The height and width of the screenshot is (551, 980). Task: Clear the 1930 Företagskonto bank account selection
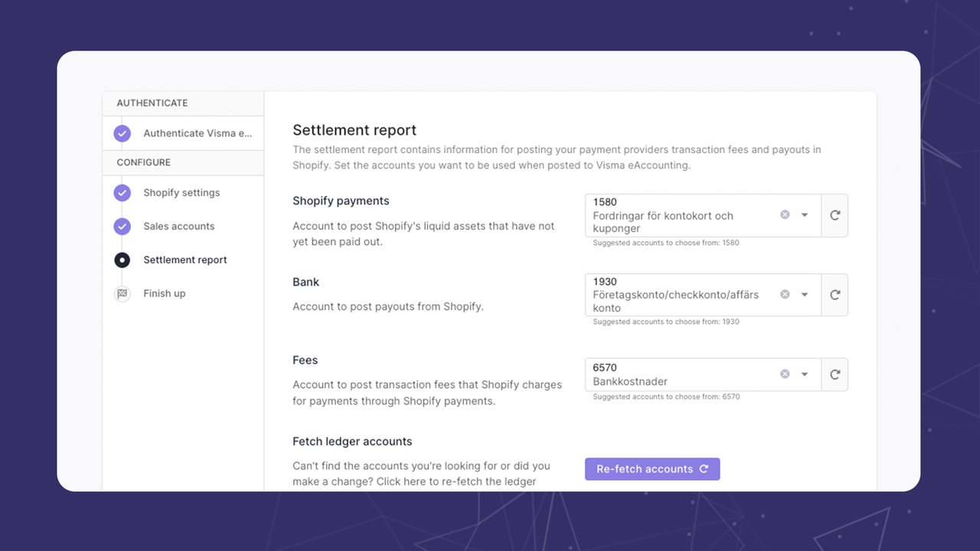(x=784, y=294)
